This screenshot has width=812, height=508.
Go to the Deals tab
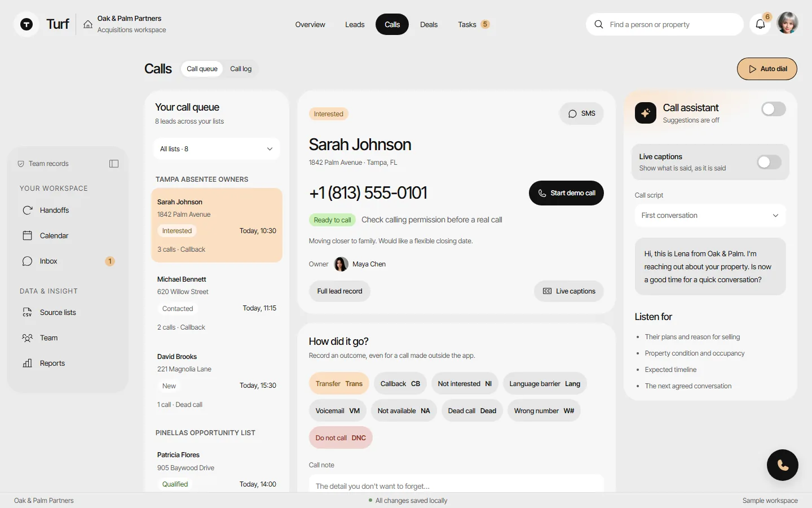click(x=429, y=24)
